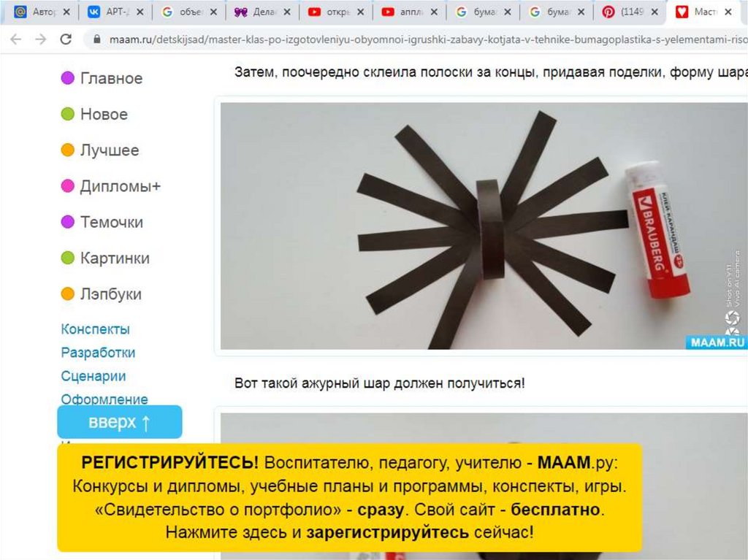Click the yellow registration banner

coord(350,497)
